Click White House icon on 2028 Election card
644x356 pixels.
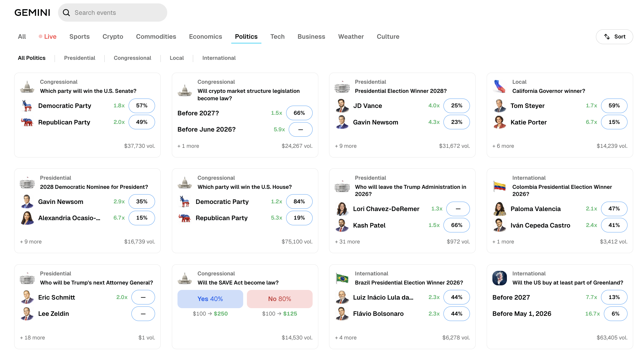342,87
